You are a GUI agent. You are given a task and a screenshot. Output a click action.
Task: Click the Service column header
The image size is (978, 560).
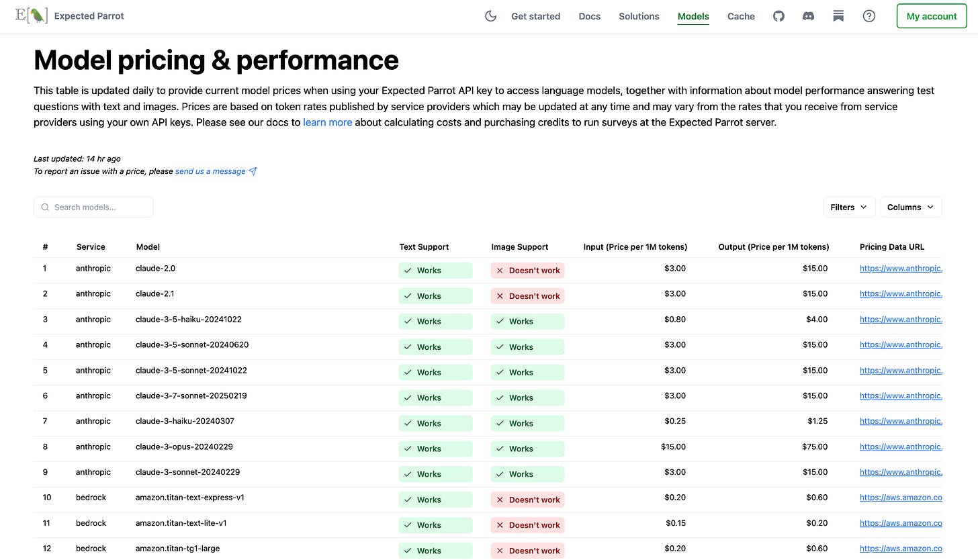pos(91,247)
